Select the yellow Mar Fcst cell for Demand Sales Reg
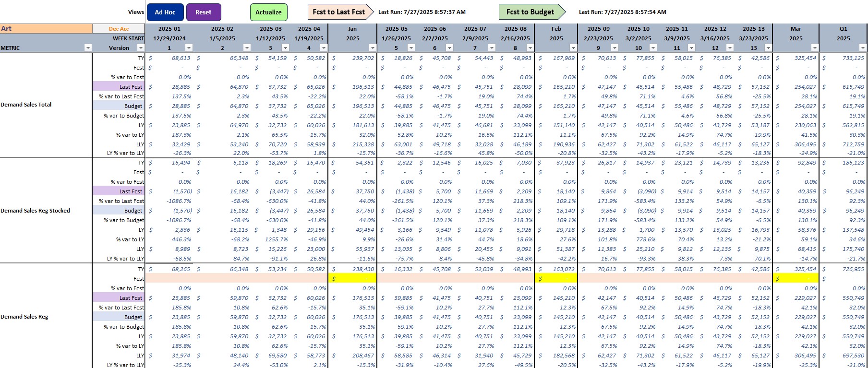 (x=796, y=279)
